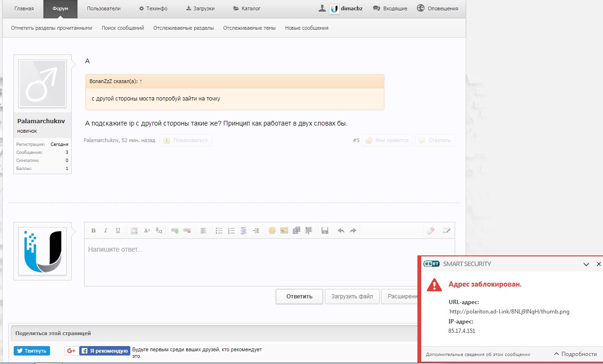
Task: Toggle underline formatting in editor
Action: (x=118, y=230)
